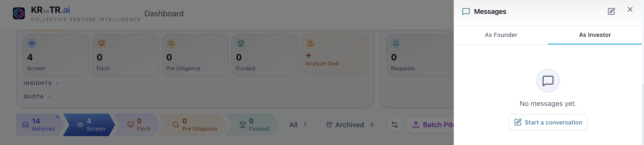Open the compose message icon in Messages panel
The height and width of the screenshot is (145, 644).
611,11
